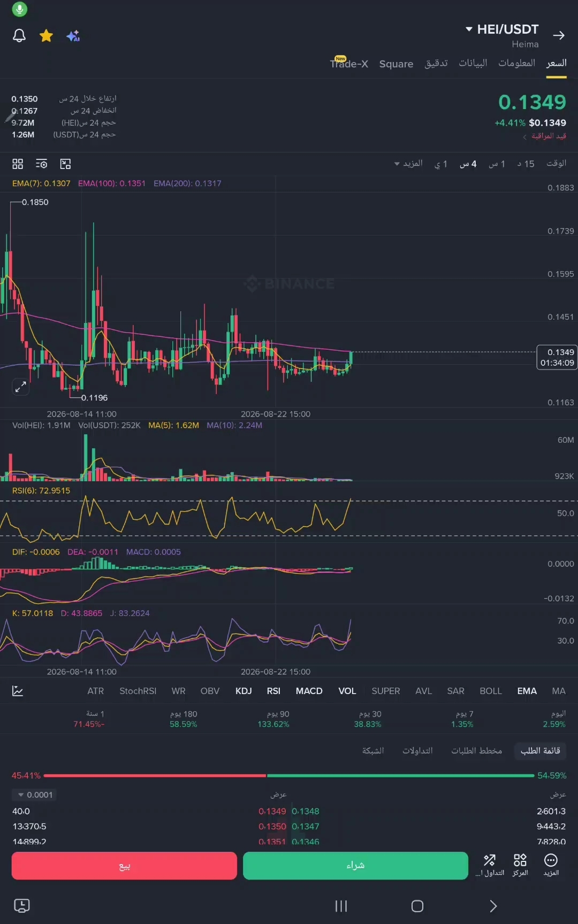578x924 pixels.
Task: Open the المزيد more options icon
Action: [x=551, y=865]
